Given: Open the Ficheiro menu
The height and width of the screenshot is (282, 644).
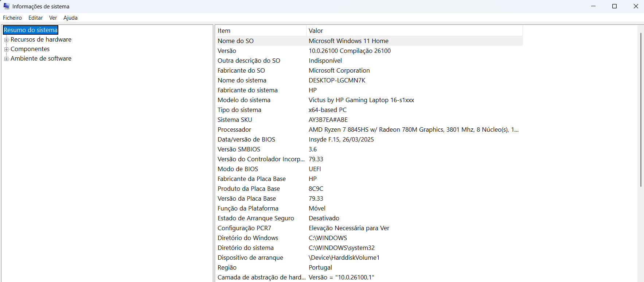Looking at the screenshot, I should click(12, 18).
